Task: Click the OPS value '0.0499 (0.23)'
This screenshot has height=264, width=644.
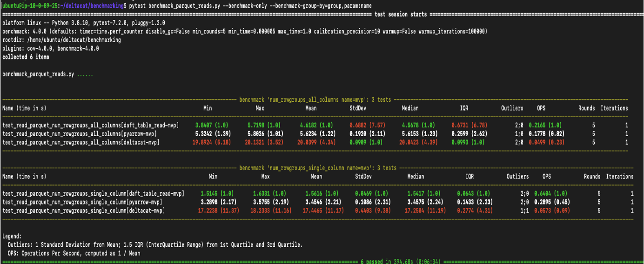Action: point(547,142)
